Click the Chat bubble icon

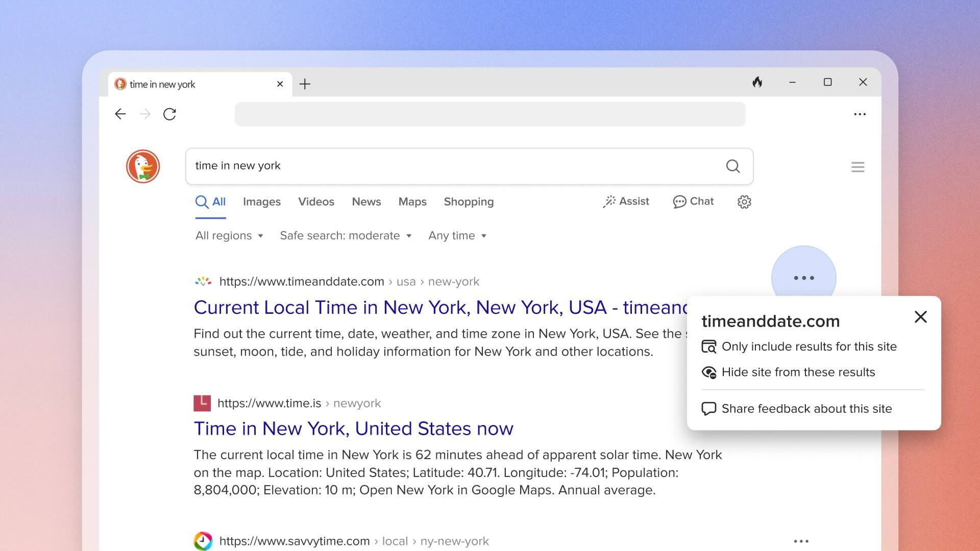click(679, 201)
